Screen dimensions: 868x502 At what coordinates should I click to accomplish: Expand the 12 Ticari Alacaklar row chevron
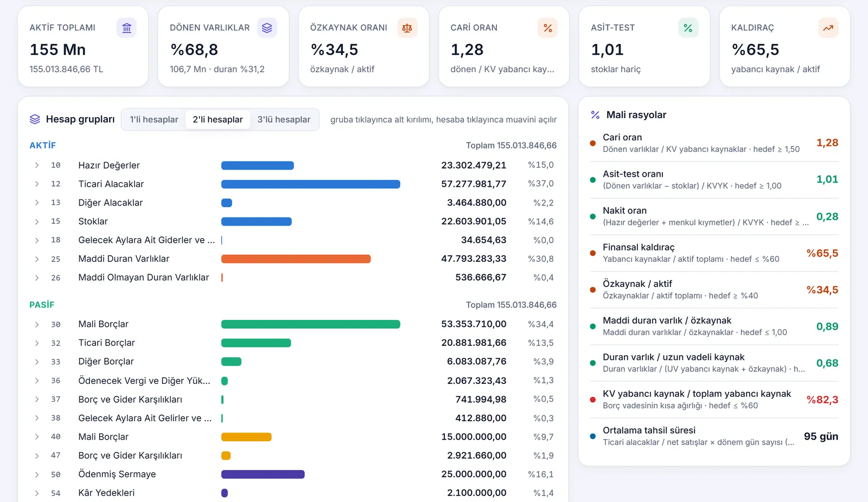(x=37, y=184)
